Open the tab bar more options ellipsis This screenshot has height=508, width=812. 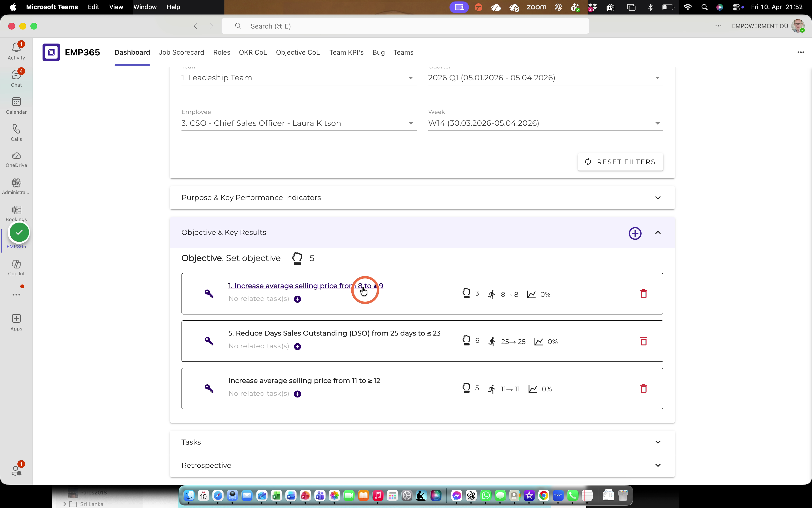tap(801, 52)
